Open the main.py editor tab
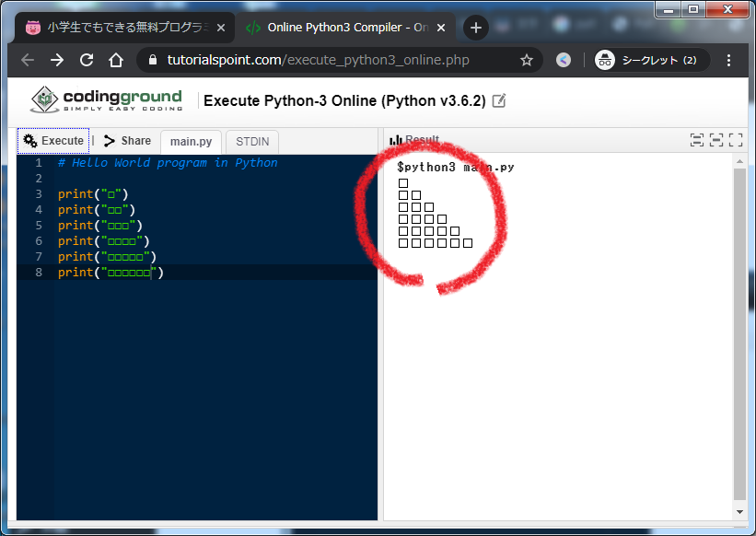This screenshot has width=756, height=536. pos(191,142)
